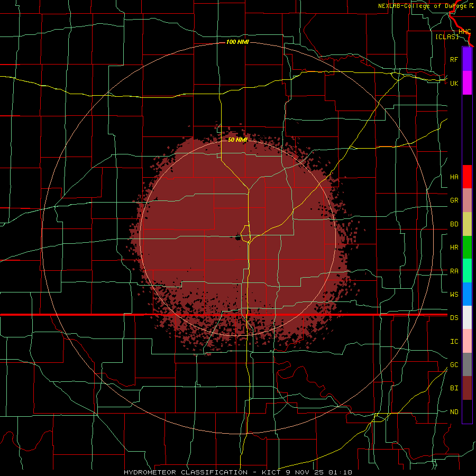Click the BD legend label
Screen dimensions: 476x476
point(454,224)
